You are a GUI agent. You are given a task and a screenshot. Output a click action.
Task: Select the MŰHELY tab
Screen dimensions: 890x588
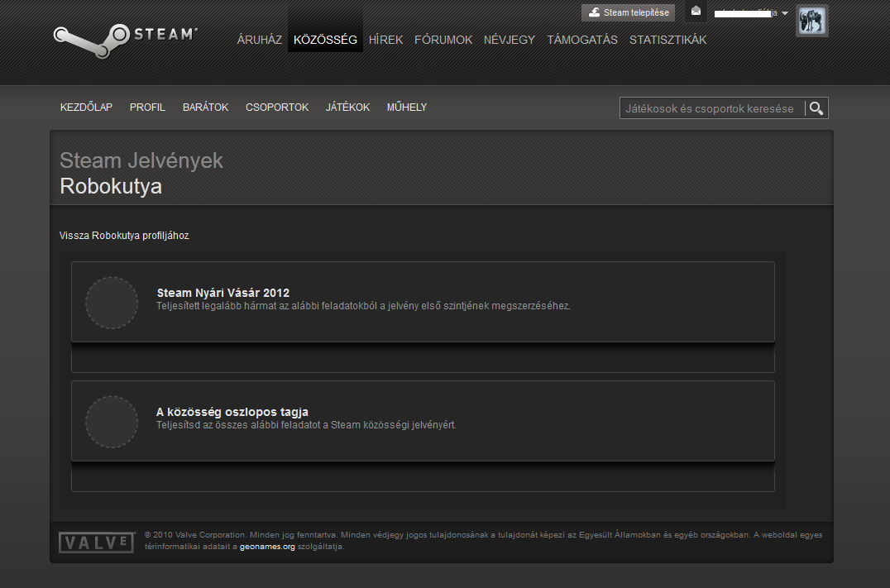coord(406,108)
